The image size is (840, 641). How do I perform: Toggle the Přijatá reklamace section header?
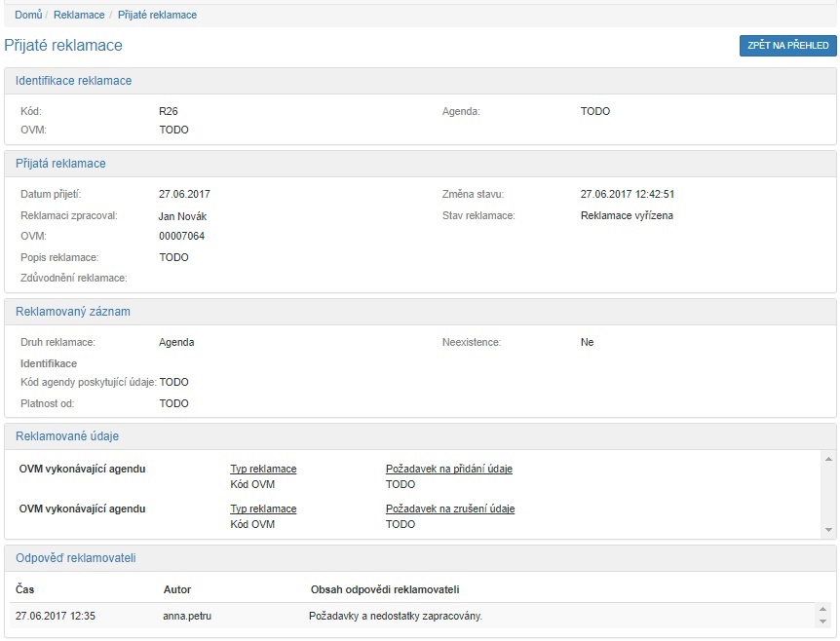click(x=60, y=164)
